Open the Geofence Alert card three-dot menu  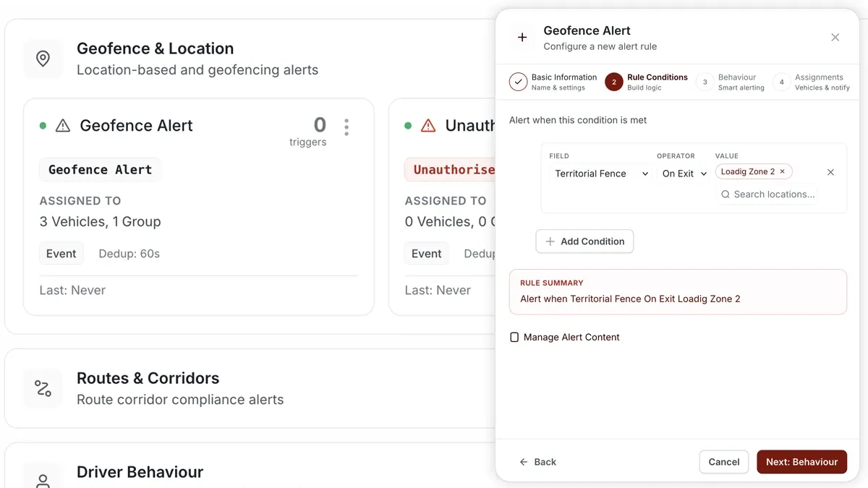click(346, 127)
